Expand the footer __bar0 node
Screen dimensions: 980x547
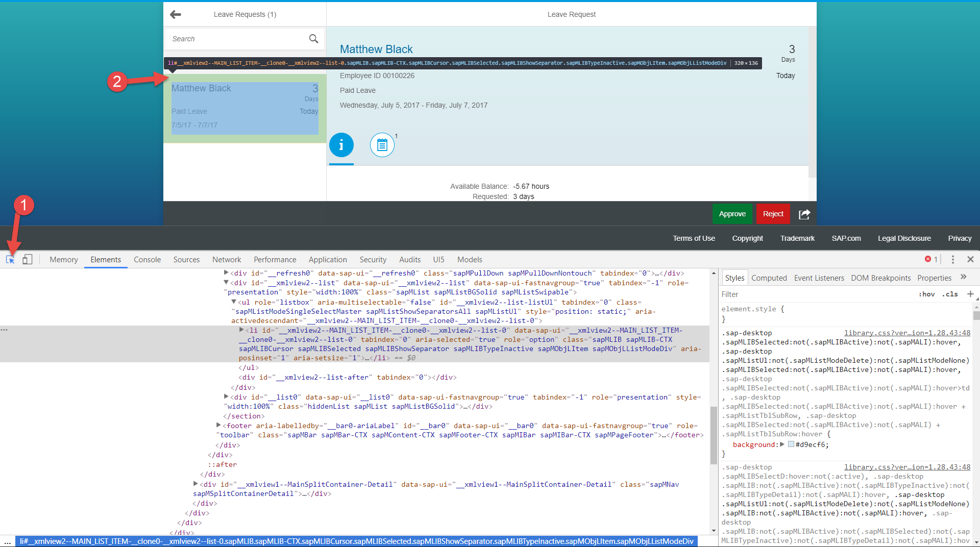coord(218,425)
